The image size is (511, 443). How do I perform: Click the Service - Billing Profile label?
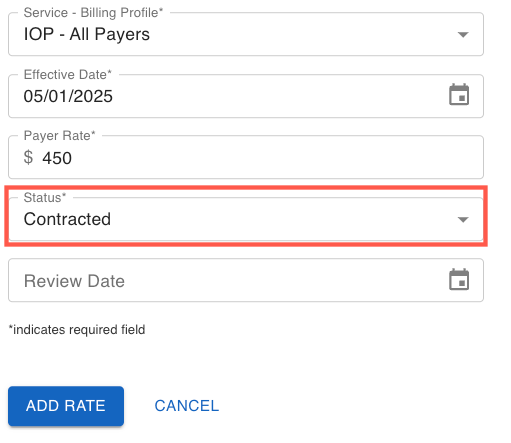point(93,13)
